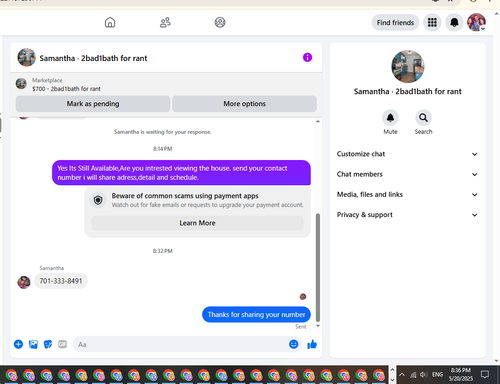Click the seen-by small avatar indicator
The image size is (500, 384).
(x=303, y=296)
